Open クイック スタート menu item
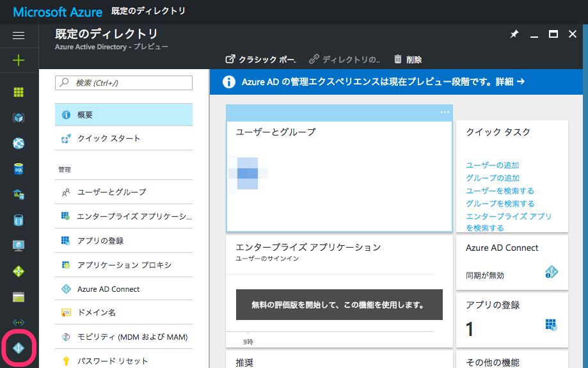Image resolution: width=588 pixels, height=368 pixels. tap(123, 138)
